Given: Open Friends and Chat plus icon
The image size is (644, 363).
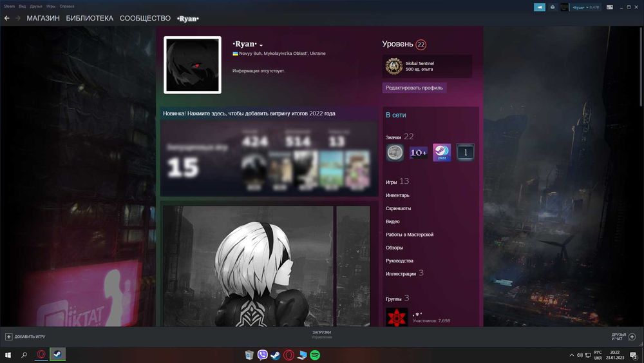Looking at the screenshot, I should coord(632,337).
